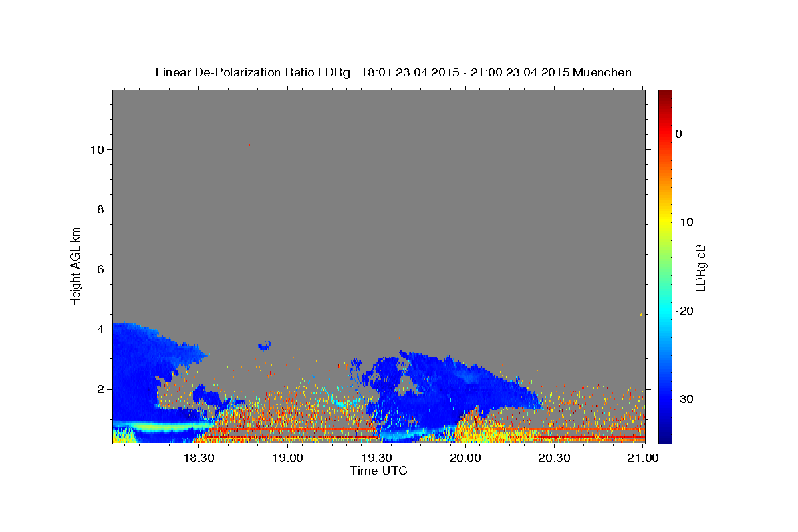Screen dimensions: 798x532
Task: Click the height tick label 6
Action: pos(100,269)
